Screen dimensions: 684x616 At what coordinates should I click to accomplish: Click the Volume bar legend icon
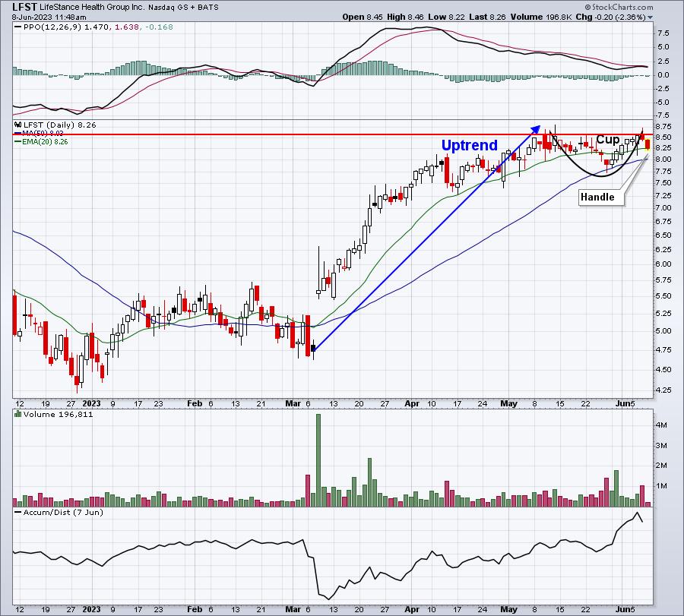tap(18, 414)
